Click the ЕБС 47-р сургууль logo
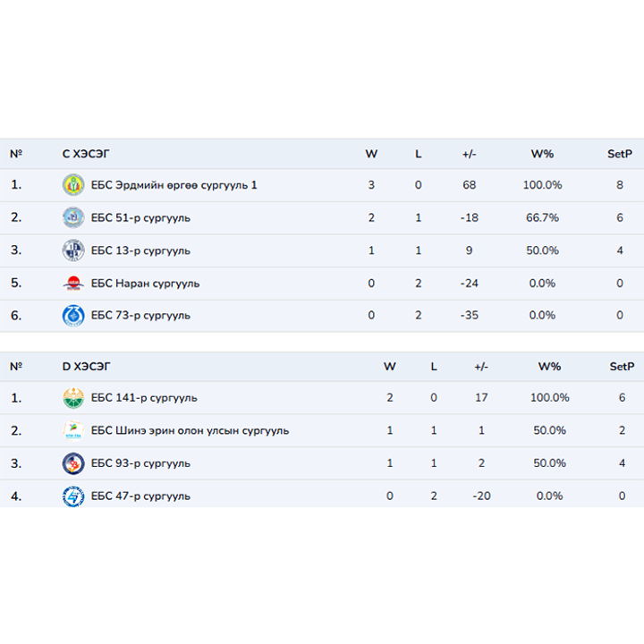This screenshot has width=644, height=644. [72, 496]
